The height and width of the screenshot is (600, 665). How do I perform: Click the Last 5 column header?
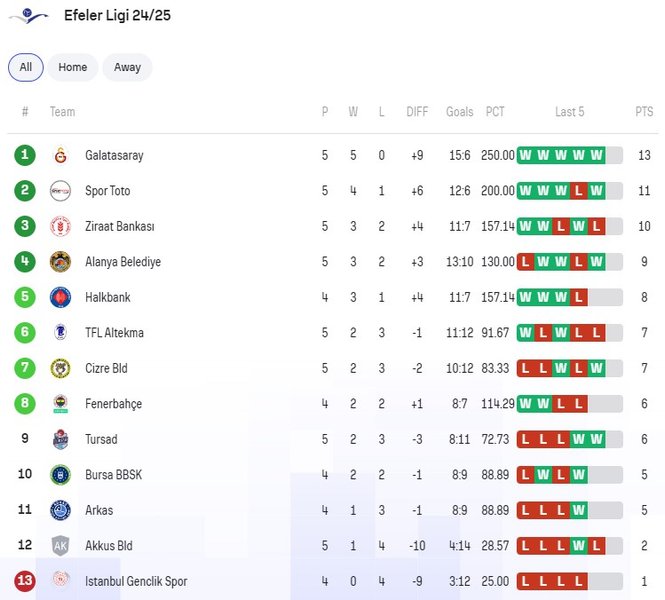[569, 112]
